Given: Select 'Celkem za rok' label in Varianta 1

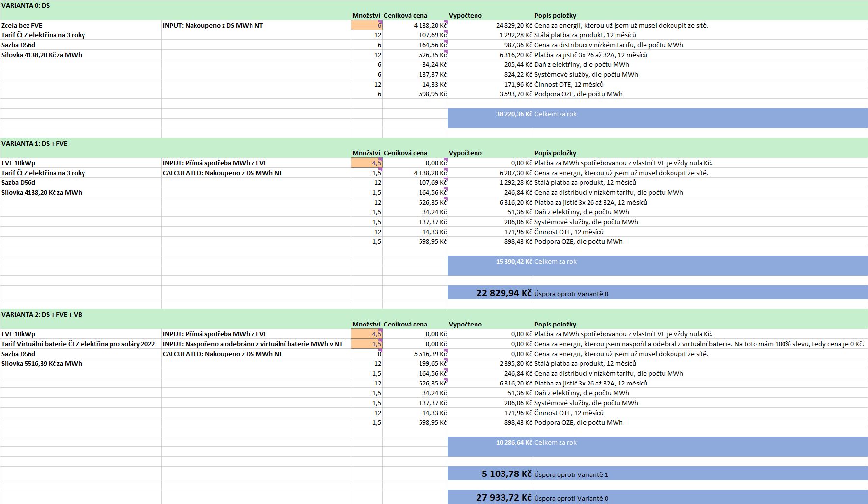Looking at the screenshot, I should coord(556,261).
